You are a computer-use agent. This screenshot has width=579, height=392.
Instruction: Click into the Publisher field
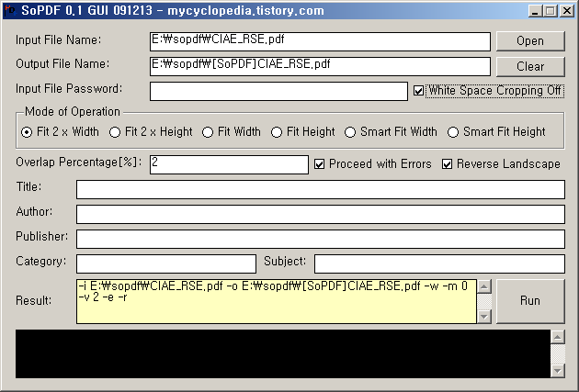tap(321, 239)
